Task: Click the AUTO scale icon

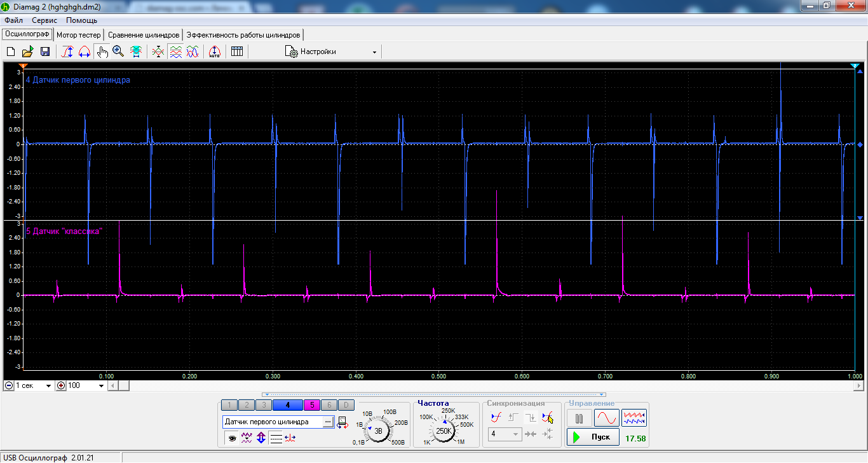Action: click(x=215, y=52)
